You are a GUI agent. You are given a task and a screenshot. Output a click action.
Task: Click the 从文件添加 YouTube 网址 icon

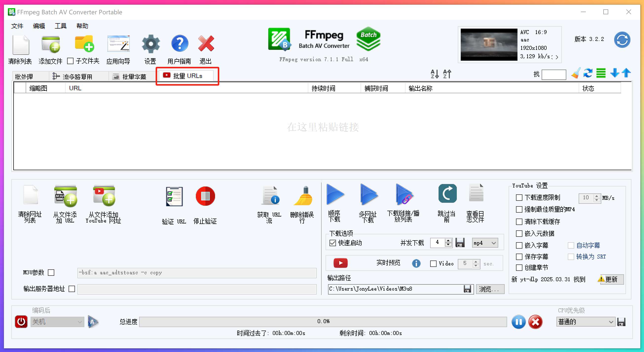(104, 196)
